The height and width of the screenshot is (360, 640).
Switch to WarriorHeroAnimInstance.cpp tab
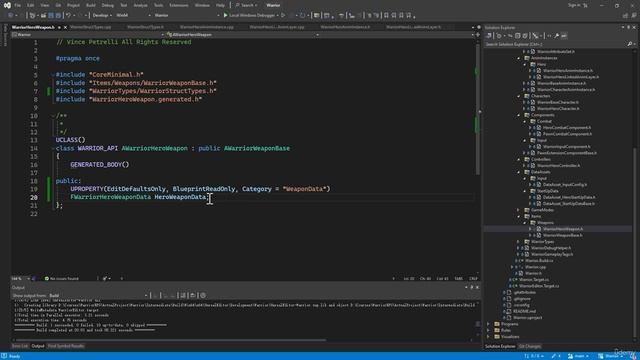point(207,27)
